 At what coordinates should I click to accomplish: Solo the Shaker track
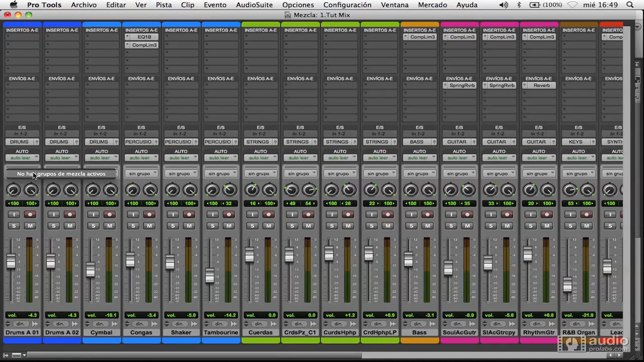pyautogui.click(x=173, y=226)
